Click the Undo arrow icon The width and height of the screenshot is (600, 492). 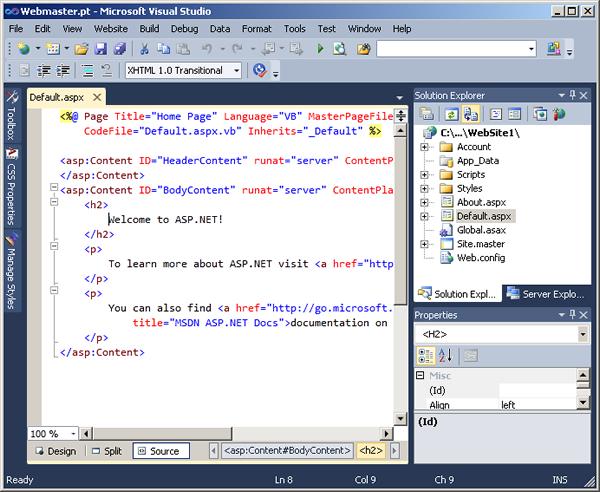207,49
